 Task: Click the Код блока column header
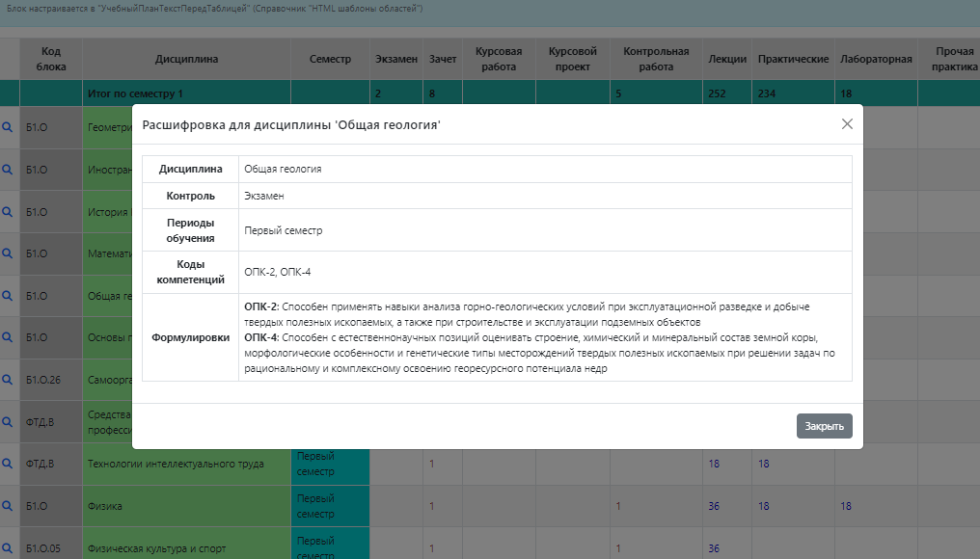coord(51,59)
